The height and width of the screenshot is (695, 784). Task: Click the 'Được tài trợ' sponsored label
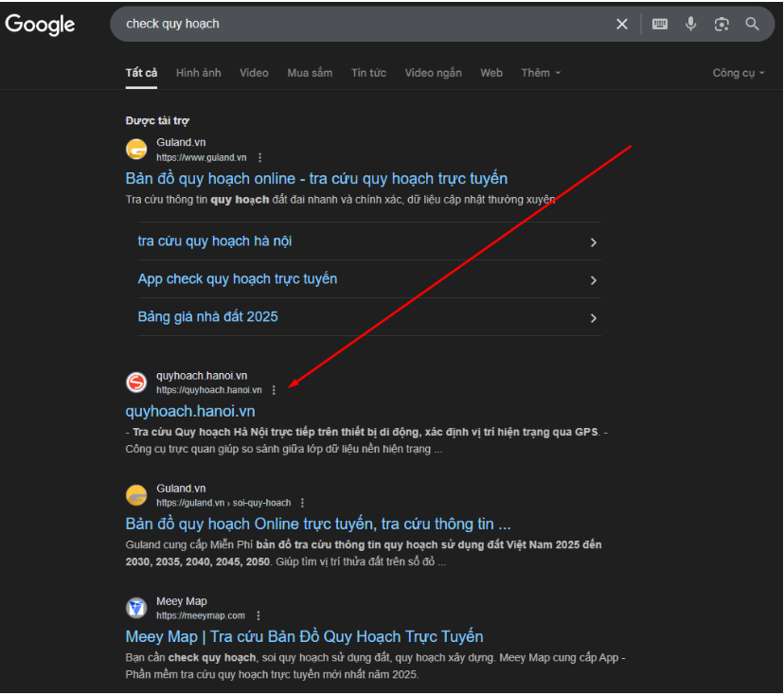coord(157,120)
